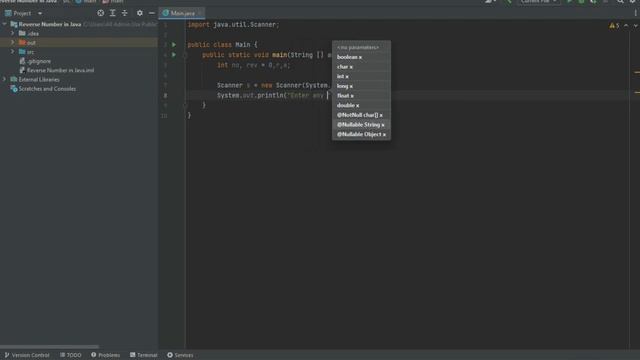Viewport: 640px width, 360px height.
Task: Click run gutter icon beside main method
Action: click(174, 55)
